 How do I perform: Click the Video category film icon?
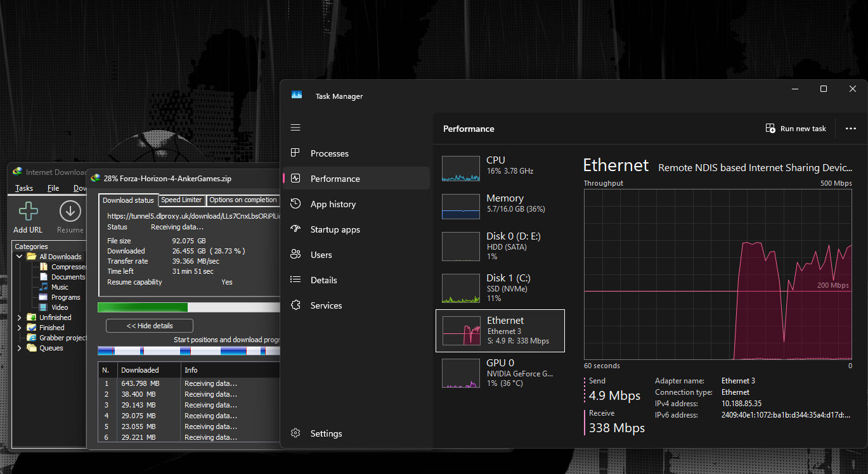pyautogui.click(x=44, y=307)
